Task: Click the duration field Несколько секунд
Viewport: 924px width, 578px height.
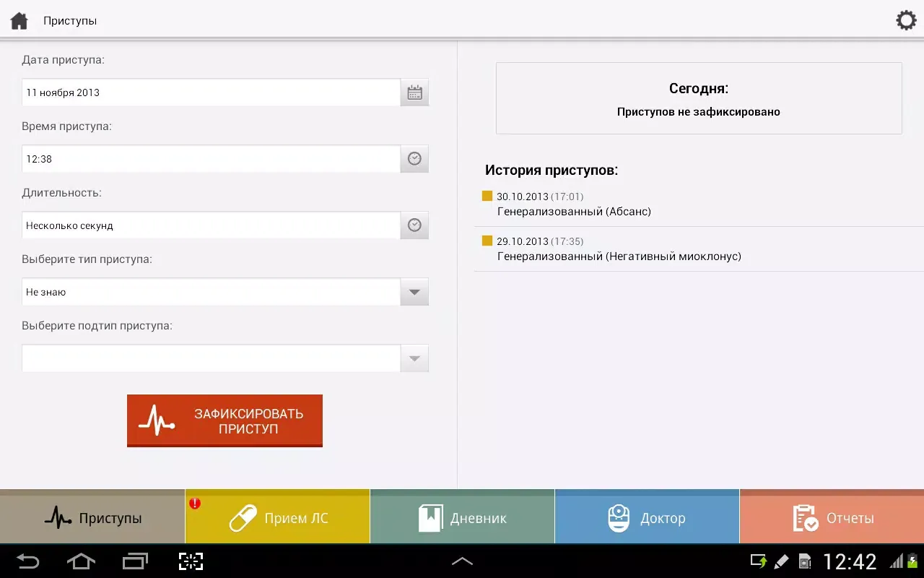Action: coord(211,225)
